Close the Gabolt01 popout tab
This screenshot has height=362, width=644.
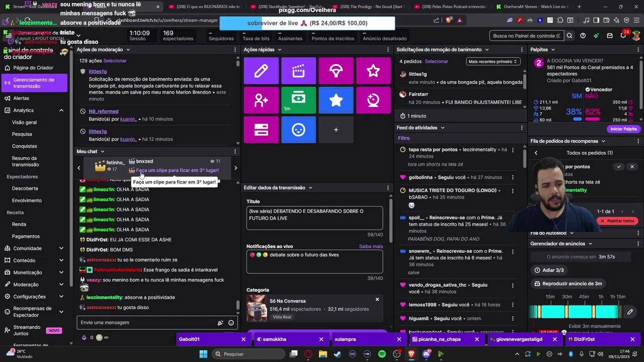pyautogui.click(x=244, y=339)
